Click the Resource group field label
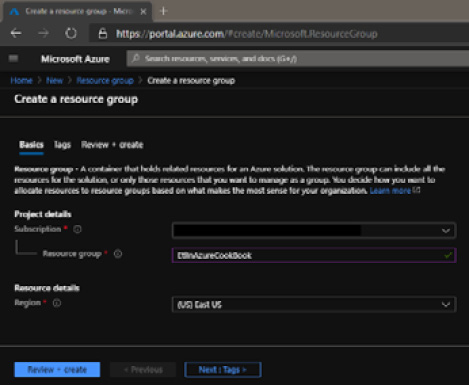 click(x=72, y=254)
